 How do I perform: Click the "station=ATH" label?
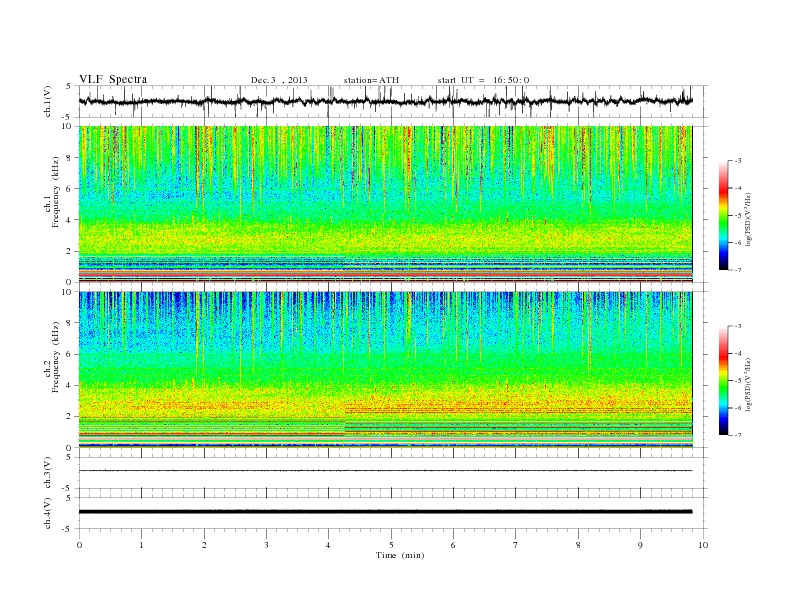(x=371, y=80)
